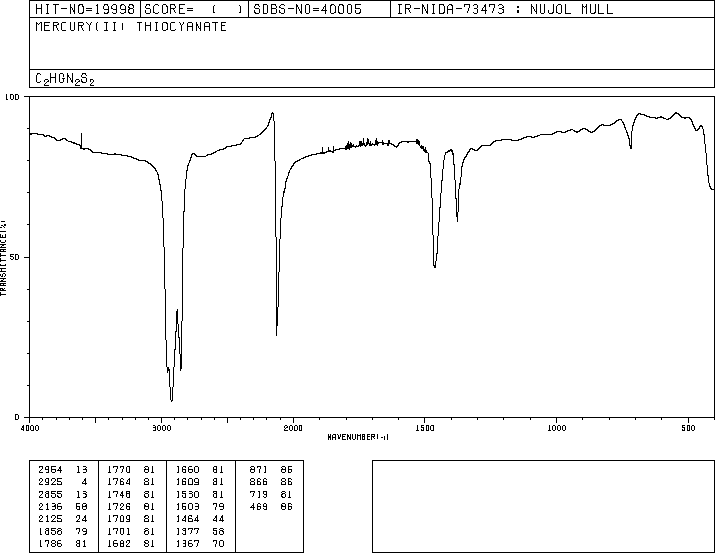Click the HIT-NO=19998 header text
This screenshot has height=553, width=715.
point(85,9)
